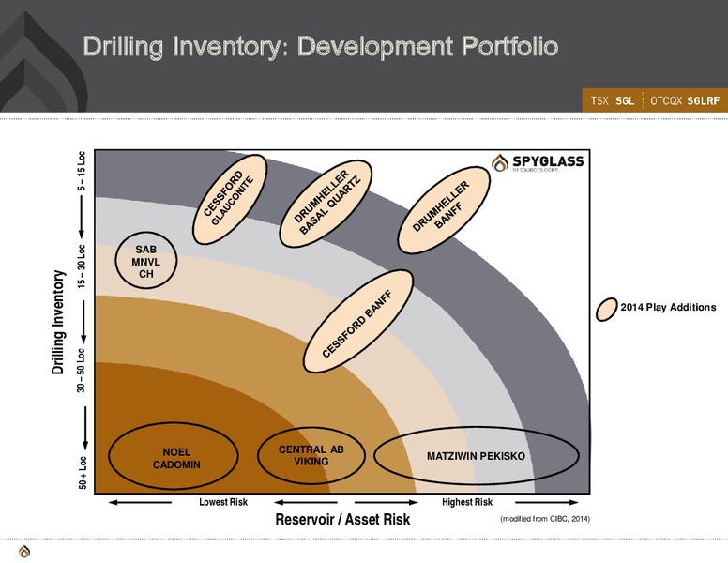Click the OTCQX SGLRF ticker label
The height and width of the screenshot is (563, 728).
pos(685,100)
